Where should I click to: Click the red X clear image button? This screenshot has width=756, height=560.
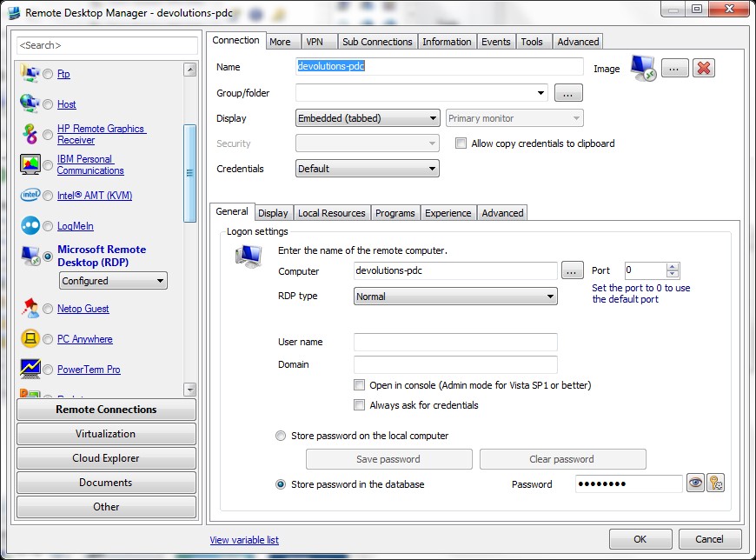704,68
